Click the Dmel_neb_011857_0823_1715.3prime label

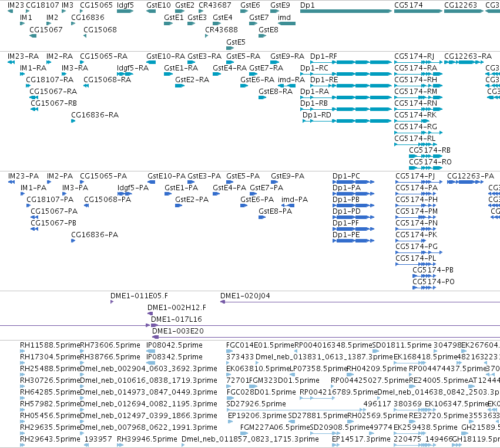(x=250, y=439)
